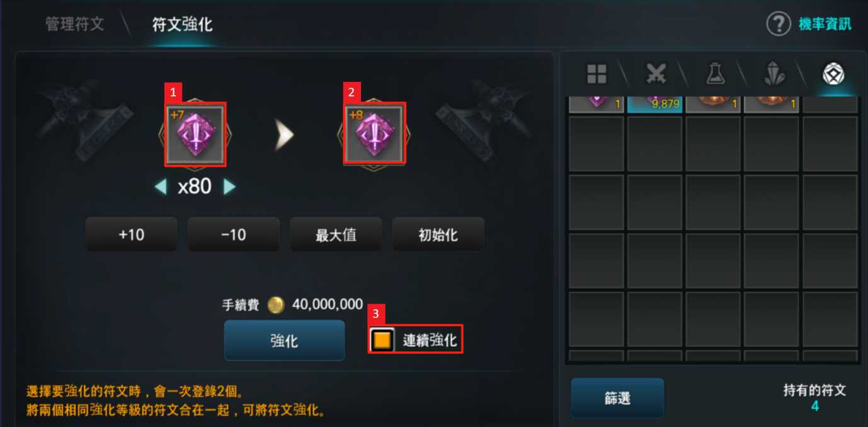Select the rune filter icon
The height and width of the screenshot is (427, 868).
(x=833, y=74)
